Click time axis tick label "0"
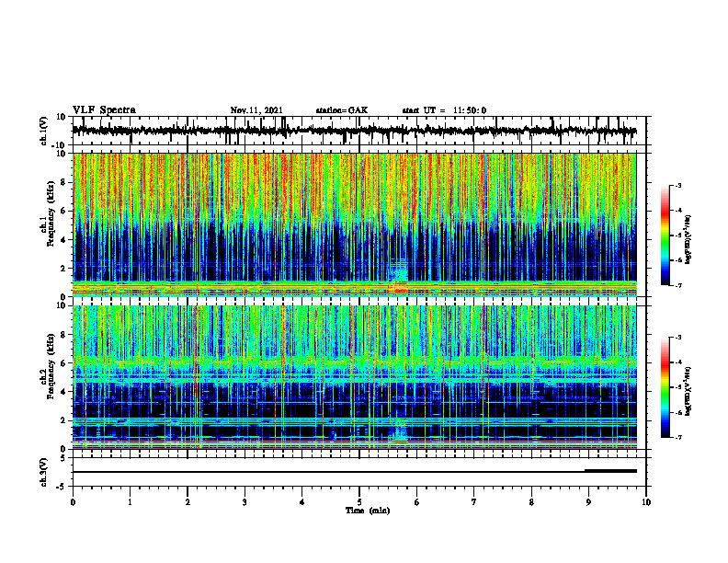 [73, 502]
